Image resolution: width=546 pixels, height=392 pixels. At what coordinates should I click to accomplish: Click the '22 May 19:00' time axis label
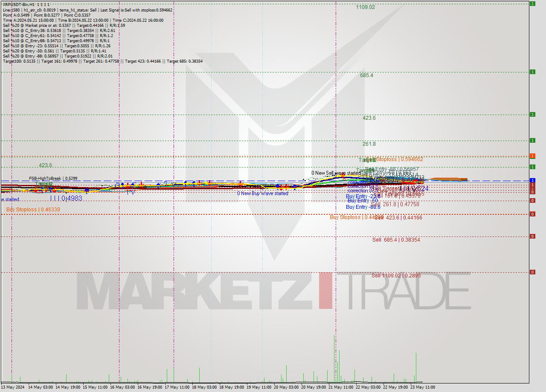395,387
